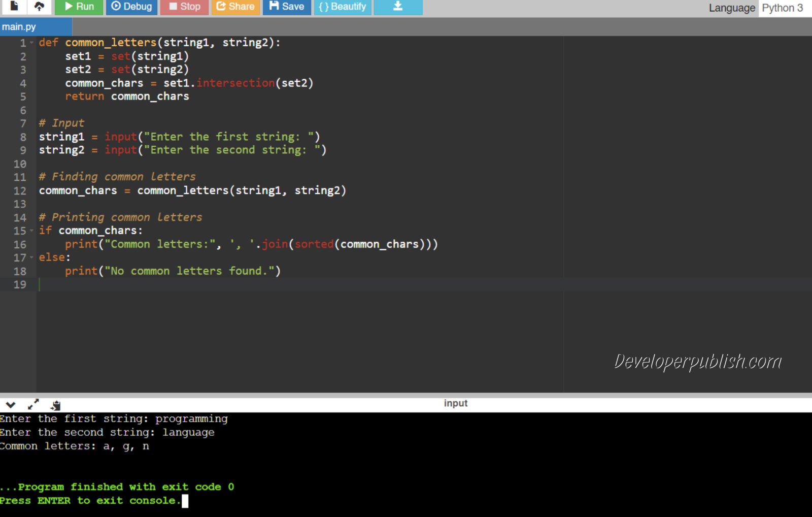
Task: Save the current file
Action: (x=287, y=7)
